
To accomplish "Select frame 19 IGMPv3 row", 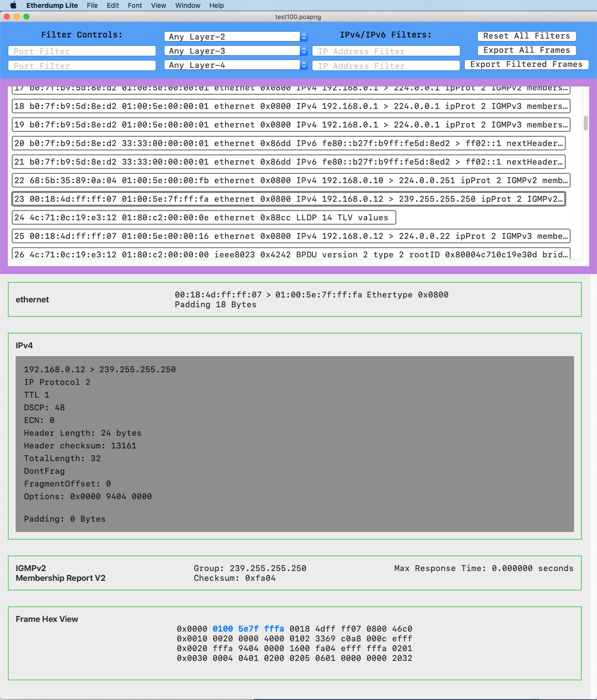I will (x=291, y=125).
